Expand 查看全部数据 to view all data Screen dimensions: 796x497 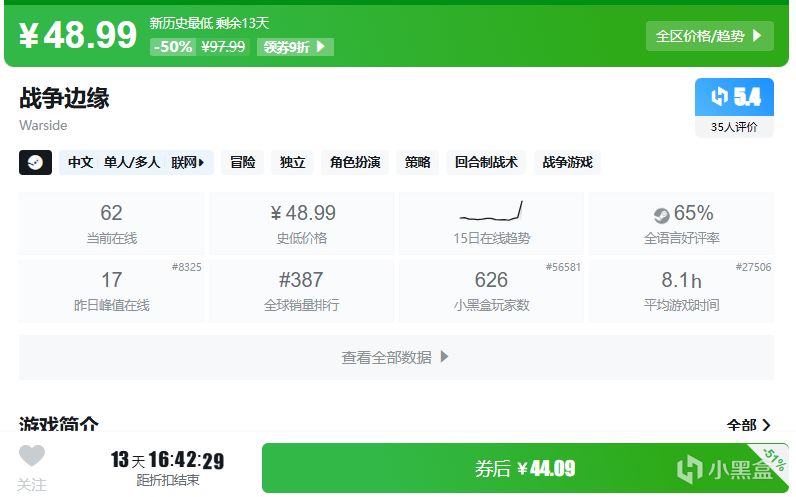coord(396,357)
